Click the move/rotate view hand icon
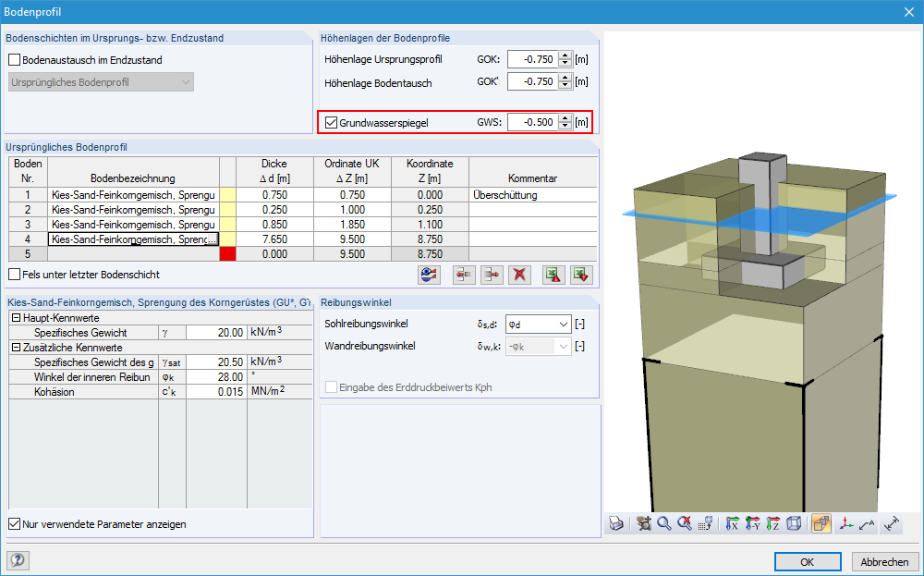Screen dimensions: 924x576 point(643,523)
